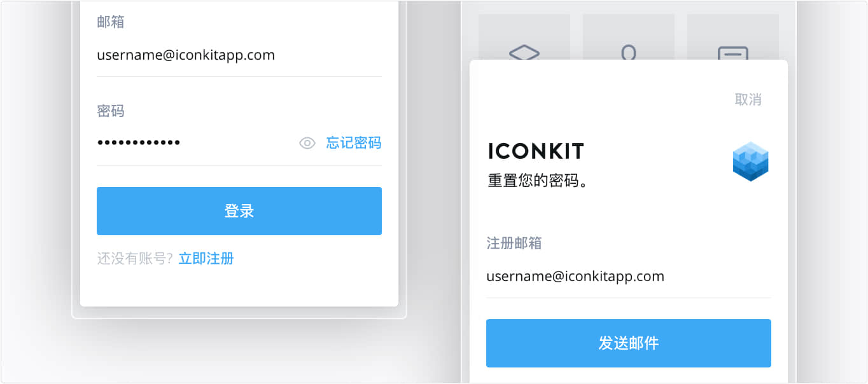This screenshot has width=868, height=384.
Task: Click the grey tile behind the diamond icon
Action: [524, 37]
